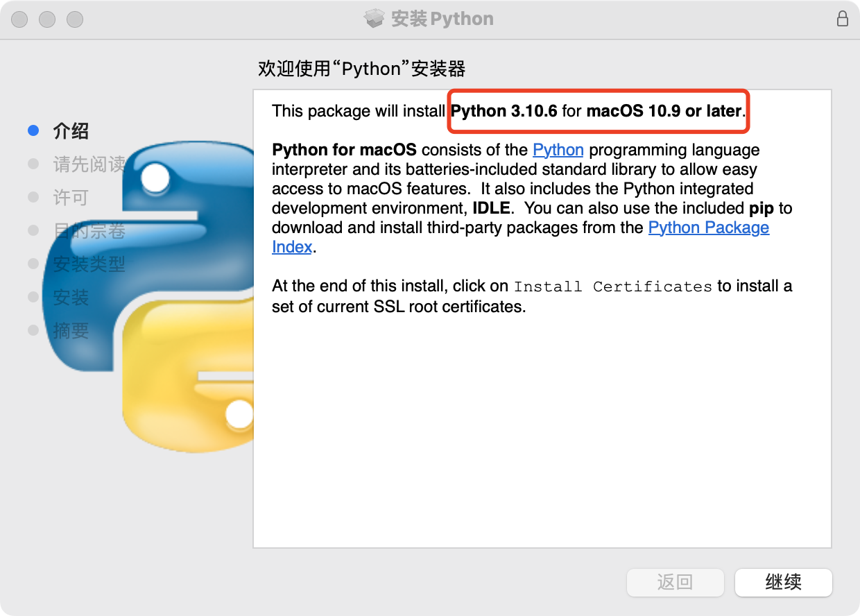Open the Python hyperlink
This screenshot has width=860, height=616.
pyautogui.click(x=558, y=150)
